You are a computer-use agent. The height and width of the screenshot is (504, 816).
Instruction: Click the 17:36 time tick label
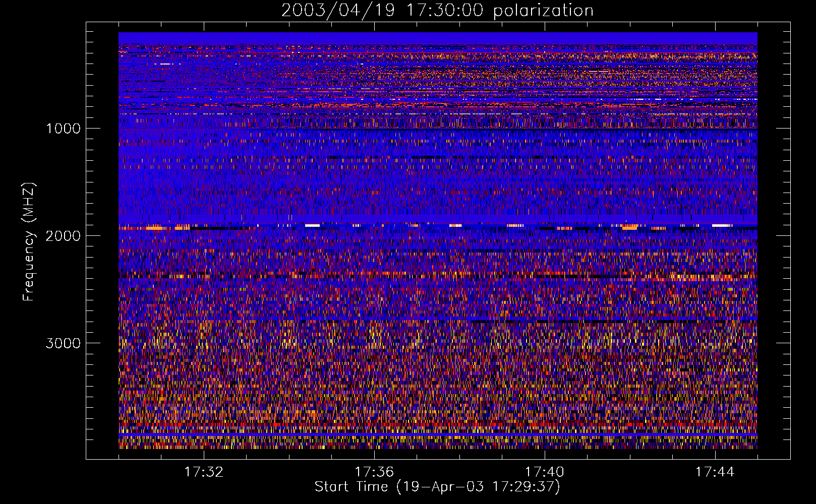374,472
